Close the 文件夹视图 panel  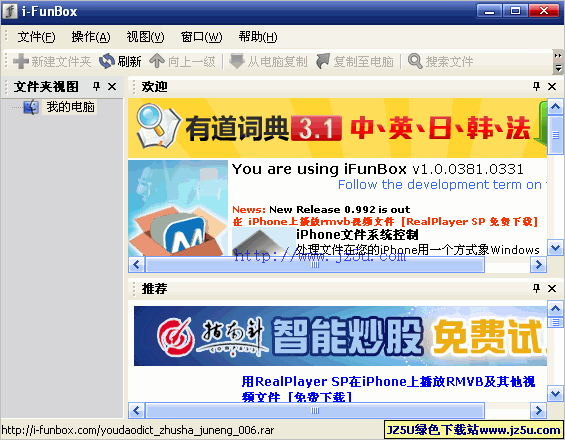[112, 86]
